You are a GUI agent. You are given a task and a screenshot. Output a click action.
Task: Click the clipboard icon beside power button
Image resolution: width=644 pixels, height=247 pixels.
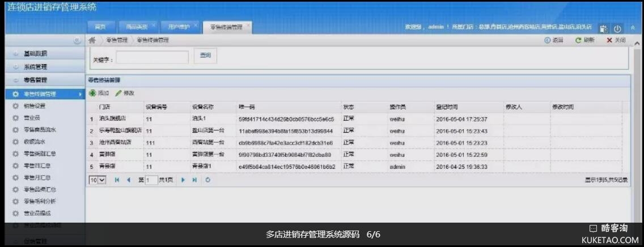[603, 29]
